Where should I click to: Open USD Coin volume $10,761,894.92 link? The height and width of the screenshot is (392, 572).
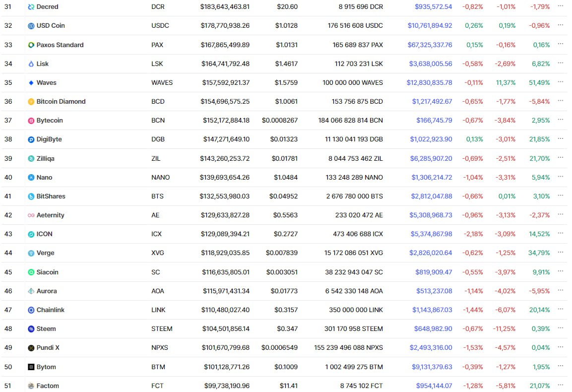click(430, 25)
